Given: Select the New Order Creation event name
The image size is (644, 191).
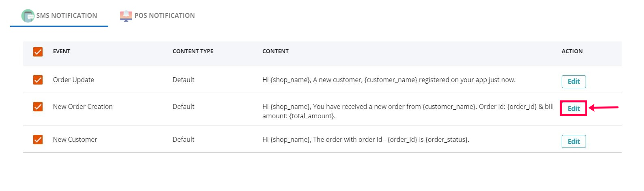Looking at the screenshot, I should 83,106.
